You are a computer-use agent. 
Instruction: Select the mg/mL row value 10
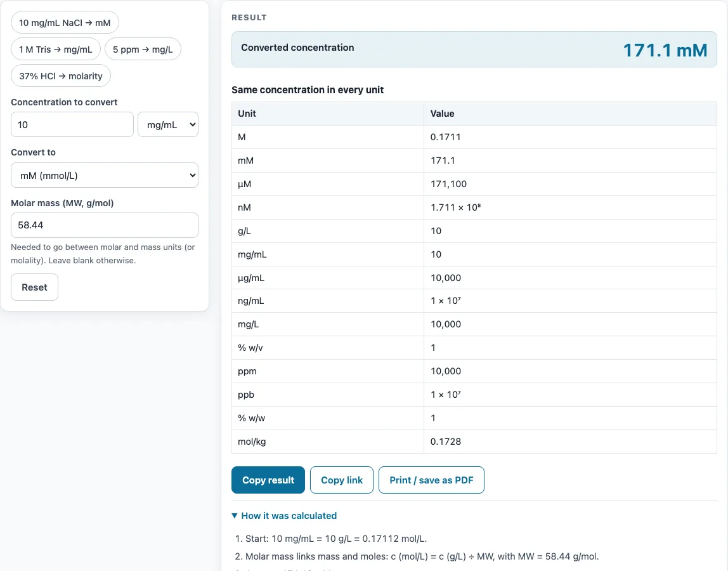[x=436, y=254]
